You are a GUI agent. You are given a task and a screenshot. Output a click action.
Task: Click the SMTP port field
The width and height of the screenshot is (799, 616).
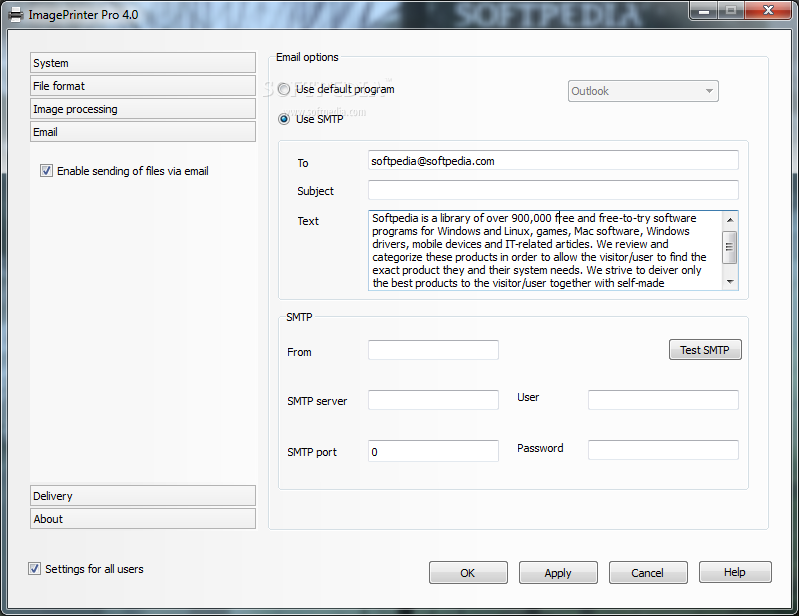433,451
